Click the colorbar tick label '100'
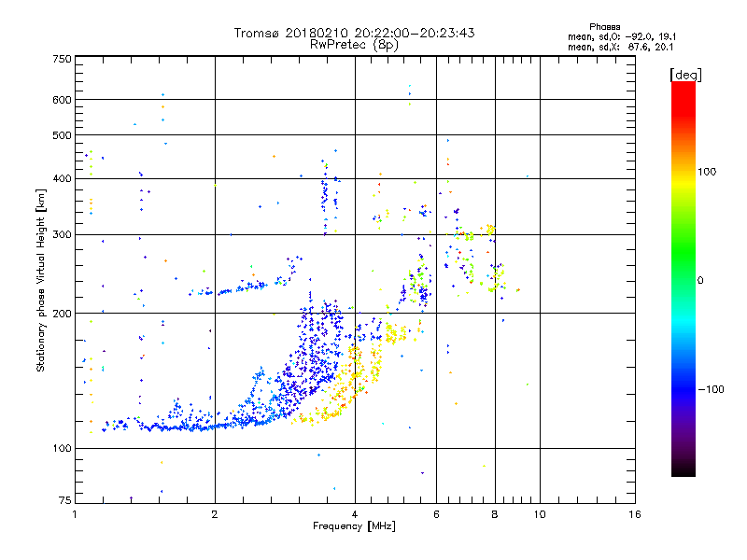The image size is (747, 560). pos(707,172)
